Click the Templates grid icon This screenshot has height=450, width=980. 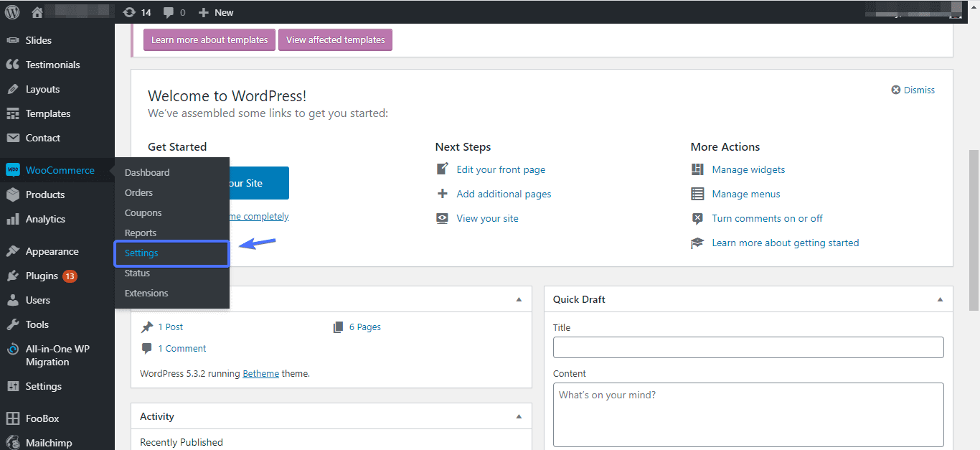coord(12,113)
